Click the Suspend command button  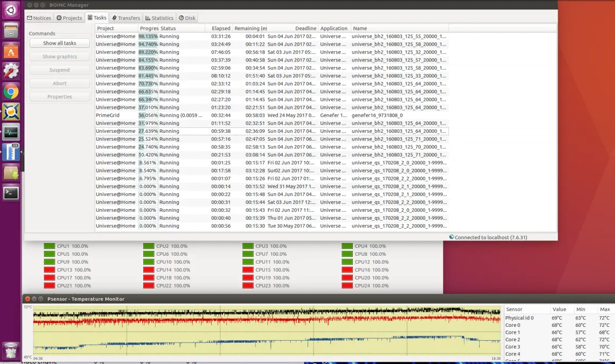coord(59,70)
